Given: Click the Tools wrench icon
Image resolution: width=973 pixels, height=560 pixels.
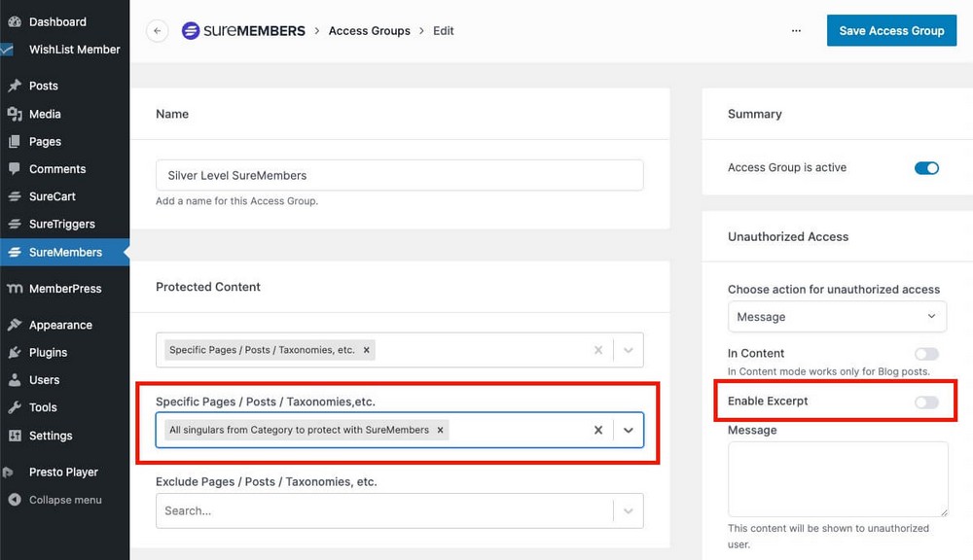Looking at the screenshot, I should pyautogui.click(x=15, y=407).
